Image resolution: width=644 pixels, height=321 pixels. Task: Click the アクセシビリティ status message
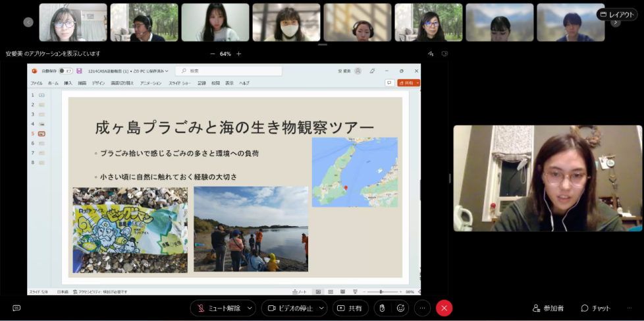(x=100, y=292)
